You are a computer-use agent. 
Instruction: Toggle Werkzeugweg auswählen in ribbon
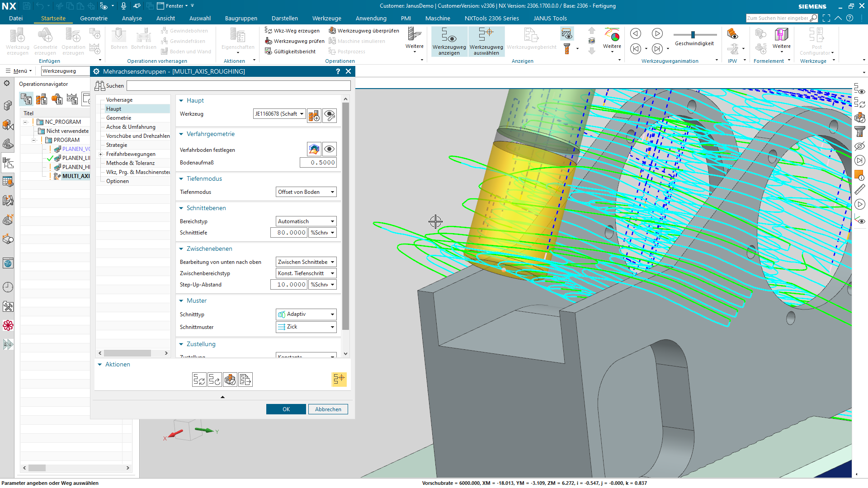coord(486,42)
